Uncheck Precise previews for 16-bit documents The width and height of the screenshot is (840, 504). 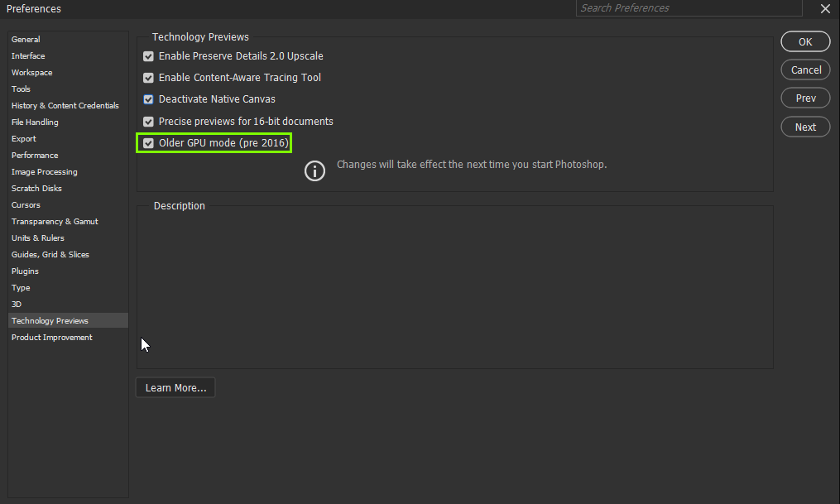pos(148,121)
